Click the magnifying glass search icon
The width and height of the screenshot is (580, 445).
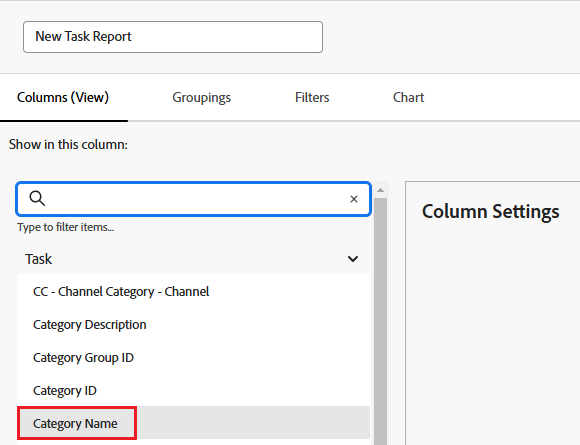pyautogui.click(x=37, y=198)
